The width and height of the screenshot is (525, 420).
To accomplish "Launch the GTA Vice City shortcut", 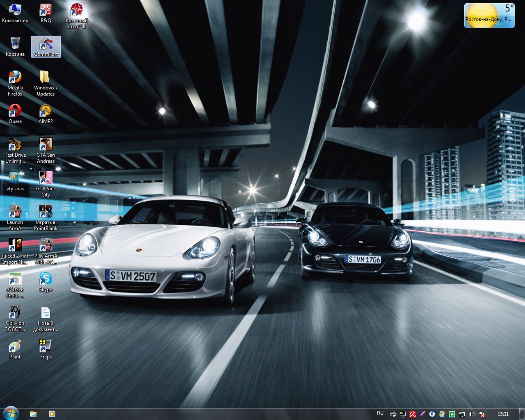I will (46, 184).
